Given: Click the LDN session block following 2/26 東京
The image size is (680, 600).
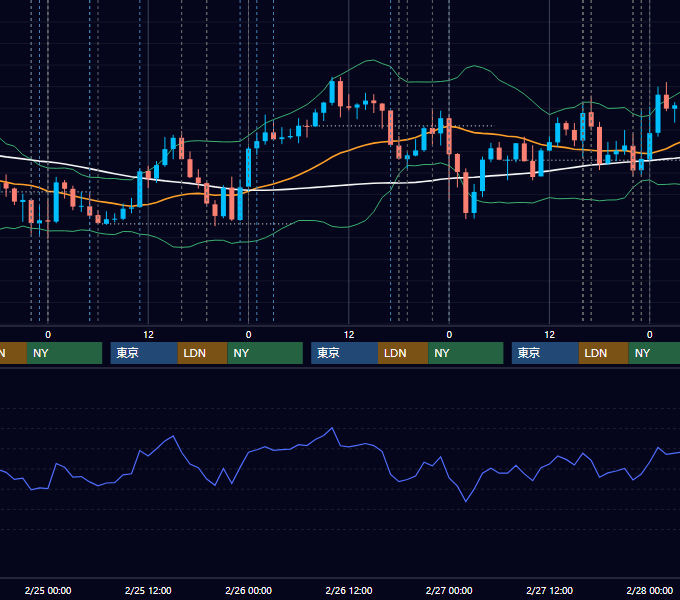Looking at the screenshot, I should point(403,353).
